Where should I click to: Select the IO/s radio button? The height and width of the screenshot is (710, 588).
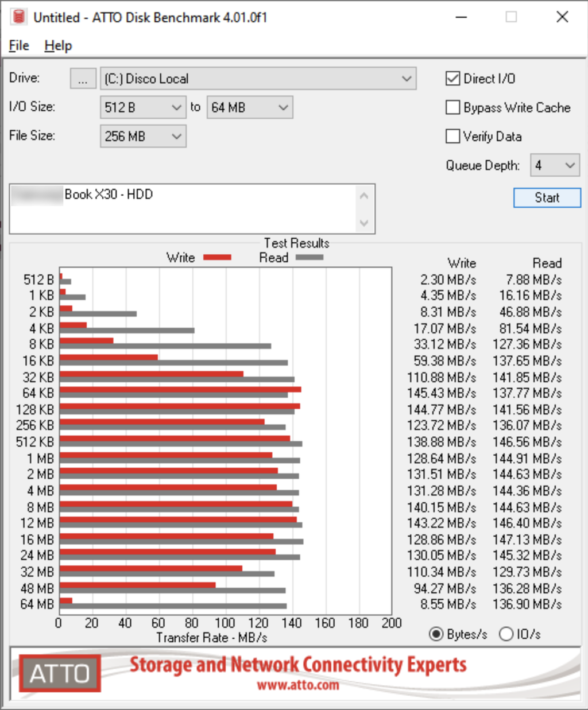(x=506, y=634)
